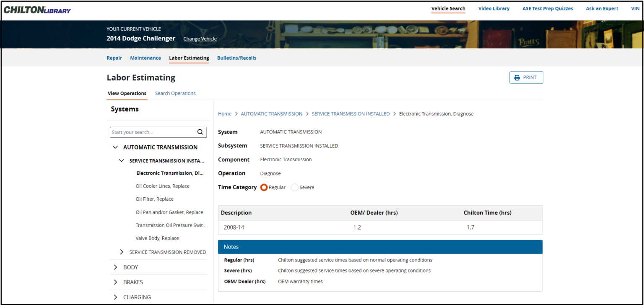This screenshot has width=644, height=306.
Task: Navigate to Home via the breadcrumb
Action: pyautogui.click(x=225, y=114)
